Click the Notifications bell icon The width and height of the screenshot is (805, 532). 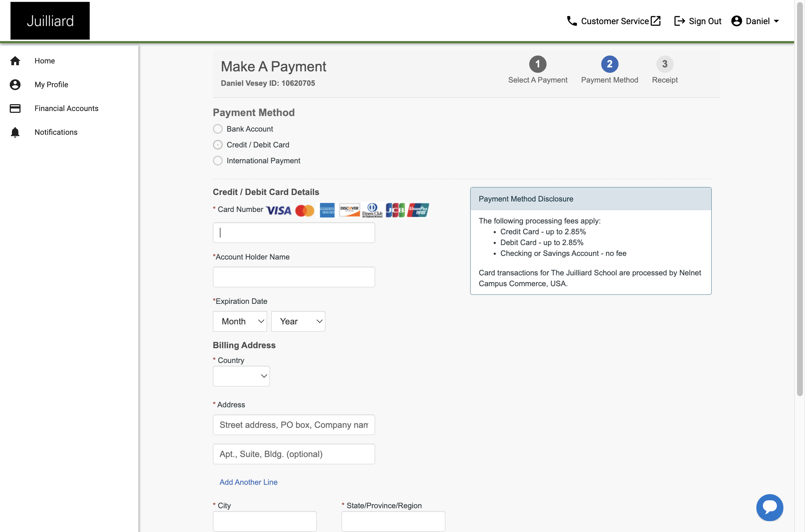coord(15,132)
